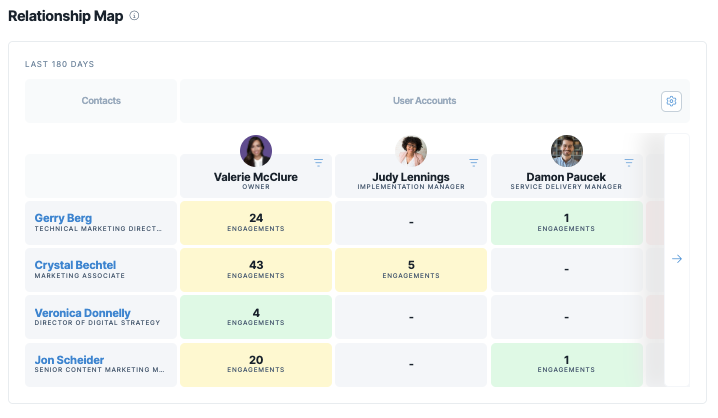
Task: Click the Contacts column header
Action: pyautogui.click(x=101, y=101)
